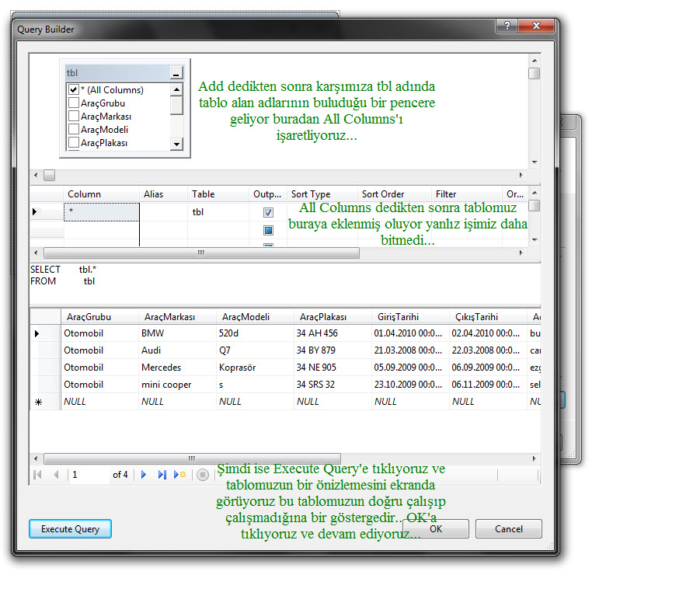Click the AraçPlakası results column header
Viewport: 700px width, 589px height.
pos(322,317)
